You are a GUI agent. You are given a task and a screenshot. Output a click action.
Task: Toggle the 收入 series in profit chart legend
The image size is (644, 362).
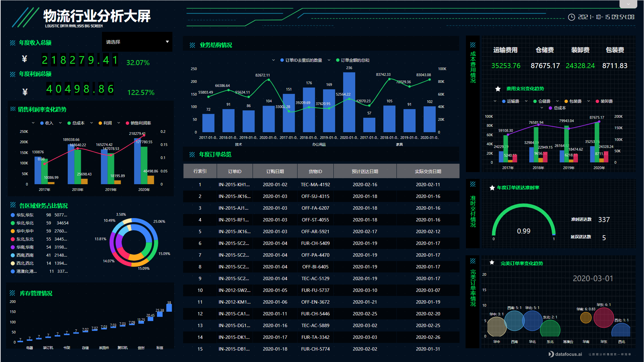tap(47, 123)
